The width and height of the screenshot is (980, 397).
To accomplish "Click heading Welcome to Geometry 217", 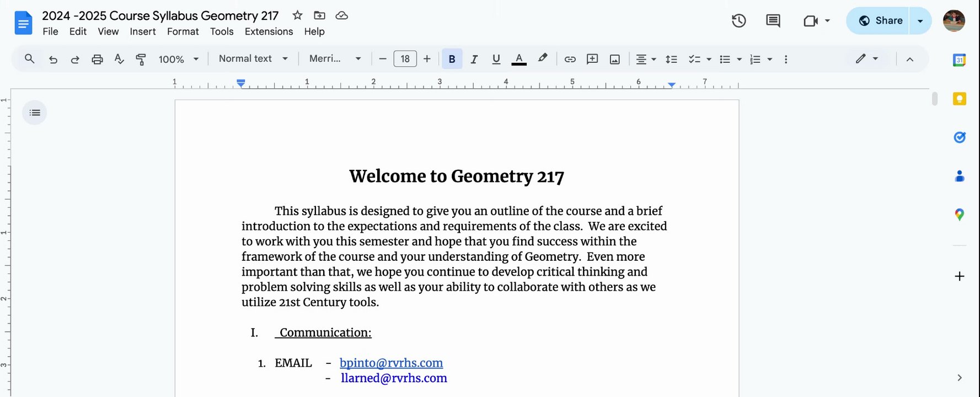I will (x=457, y=176).
